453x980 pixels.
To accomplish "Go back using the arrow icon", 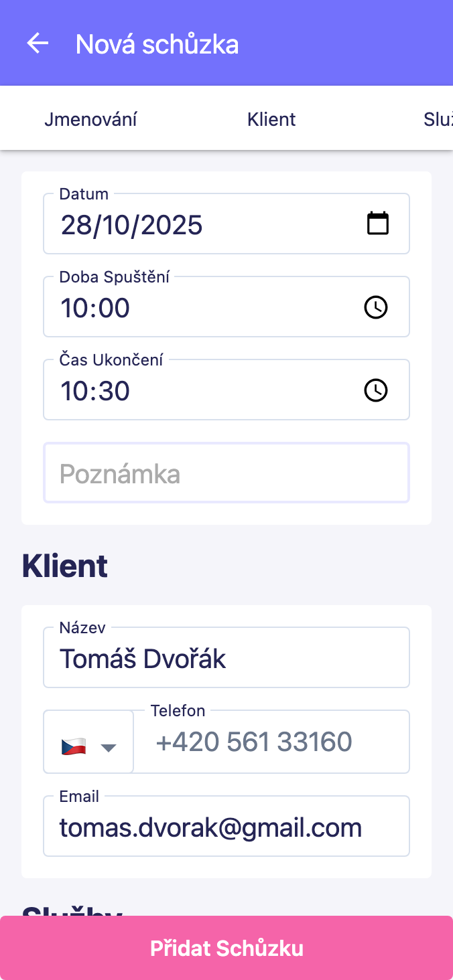I will pos(38,44).
